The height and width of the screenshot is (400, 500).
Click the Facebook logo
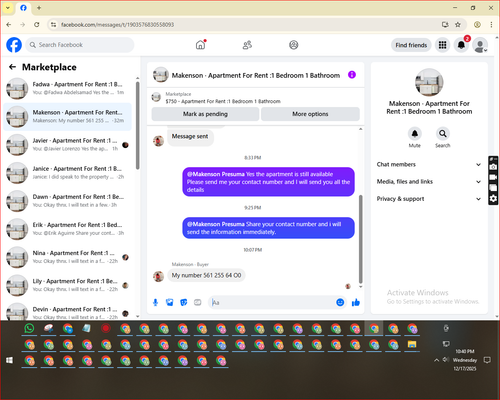14,45
